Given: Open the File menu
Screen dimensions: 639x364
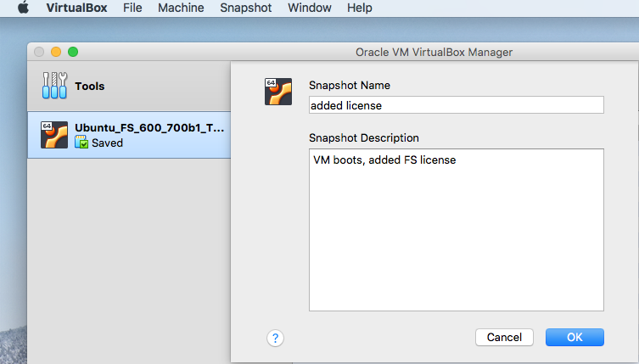Looking at the screenshot, I should [132, 8].
